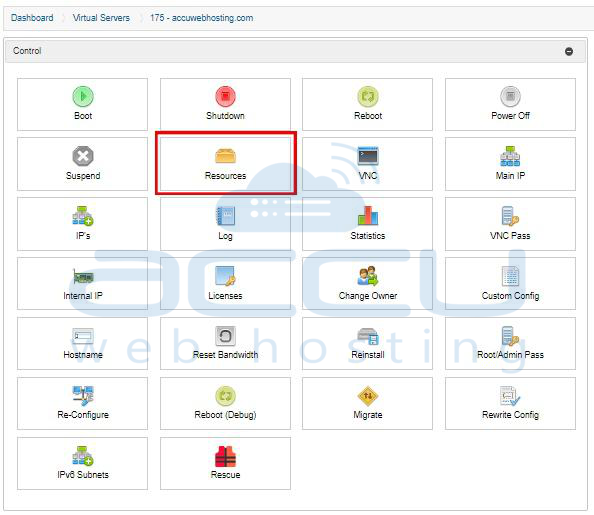Suspend the server using the X icon
The height and width of the screenshot is (515, 594).
pos(83,156)
